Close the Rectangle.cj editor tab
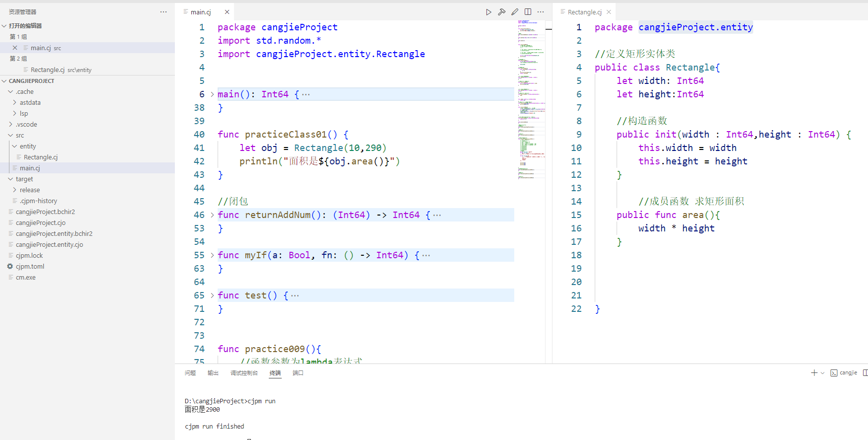 609,12
